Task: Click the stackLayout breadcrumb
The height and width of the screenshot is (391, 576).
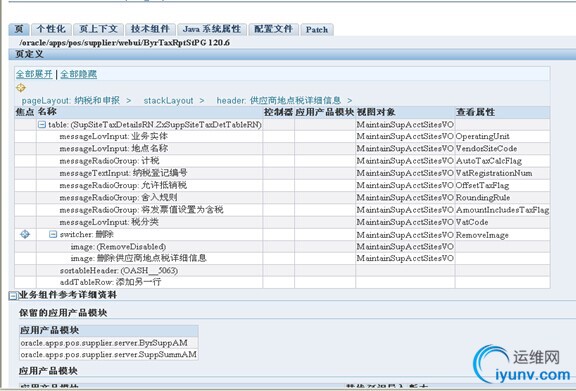Action: click(168, 100)
